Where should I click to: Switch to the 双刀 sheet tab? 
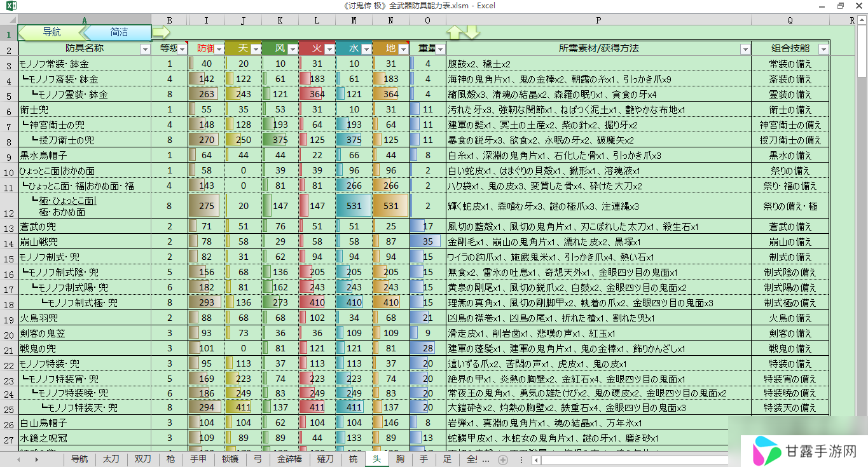142,459
